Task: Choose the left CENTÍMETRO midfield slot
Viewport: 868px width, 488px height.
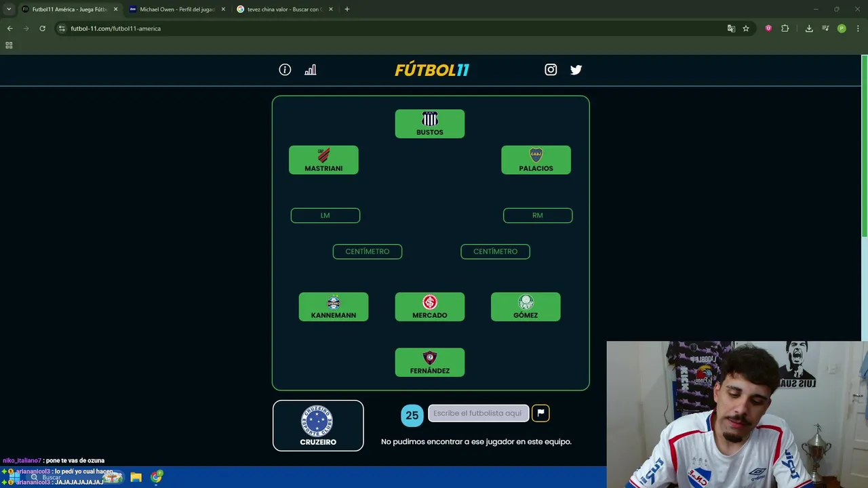Action: pos(368,251)
